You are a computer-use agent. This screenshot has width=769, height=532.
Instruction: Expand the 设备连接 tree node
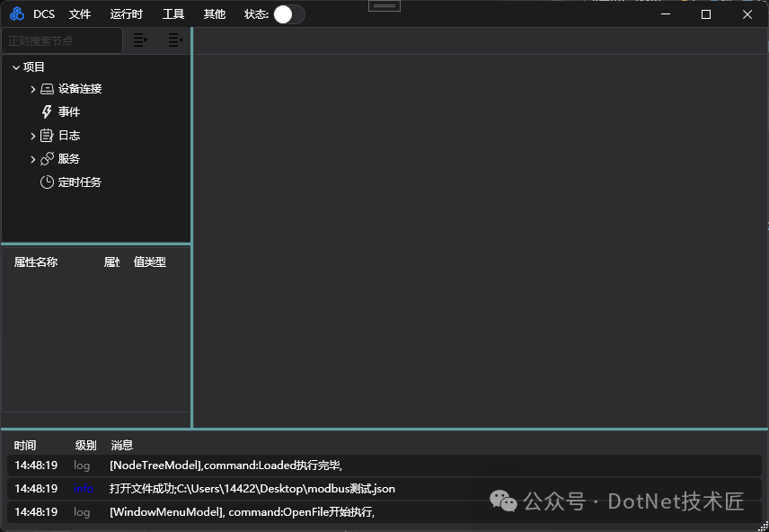[33, 88]
